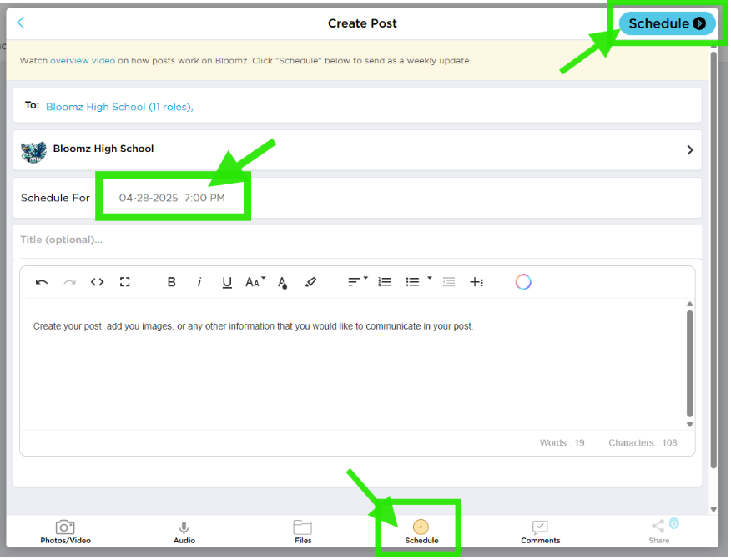Click the decrease indent icon
The image size is (731, 560).
coord(448,282)
